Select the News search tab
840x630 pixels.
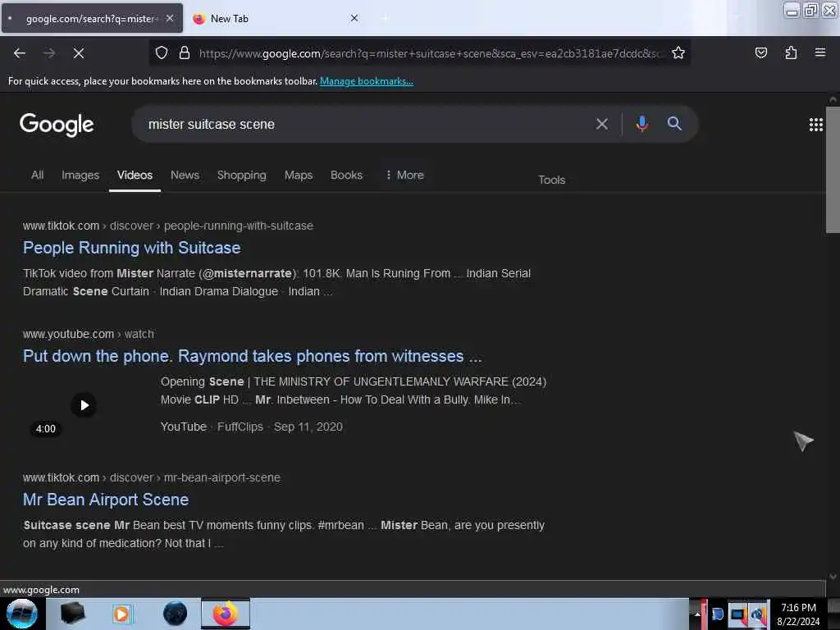[x=185, y=176]
